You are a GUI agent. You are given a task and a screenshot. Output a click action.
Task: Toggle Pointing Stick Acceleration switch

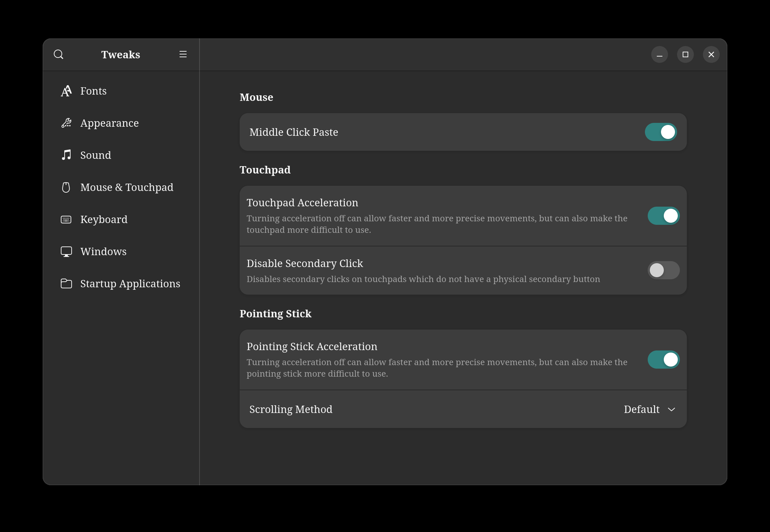click(x=663, y=360)
